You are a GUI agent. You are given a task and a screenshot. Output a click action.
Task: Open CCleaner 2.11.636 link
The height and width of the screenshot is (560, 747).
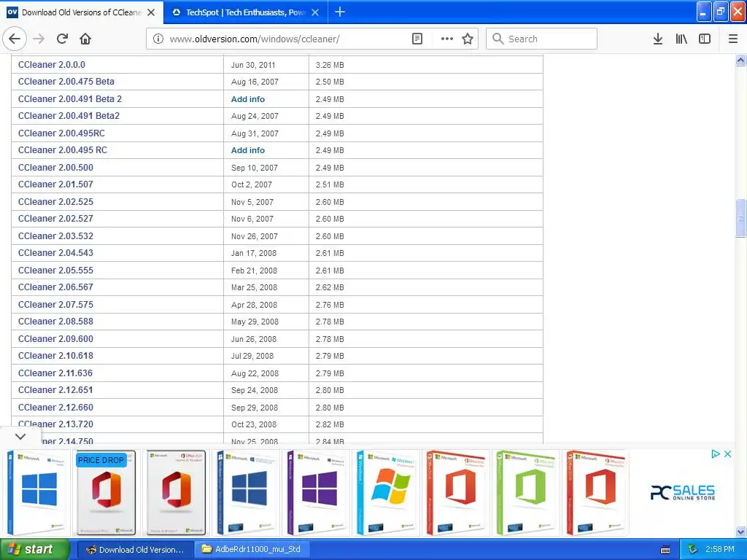coord(55,373)
